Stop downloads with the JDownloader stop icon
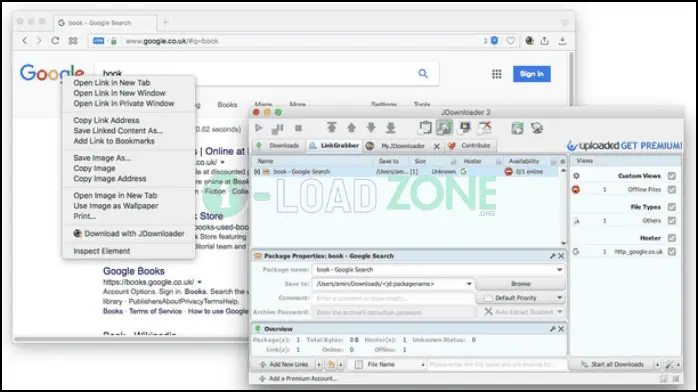The image size is (698, 392). pos(298,128)
